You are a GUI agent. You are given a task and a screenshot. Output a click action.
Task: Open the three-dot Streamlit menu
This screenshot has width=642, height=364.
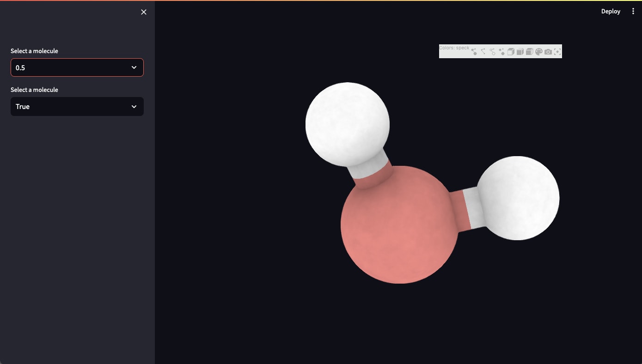tap(633, 12)
